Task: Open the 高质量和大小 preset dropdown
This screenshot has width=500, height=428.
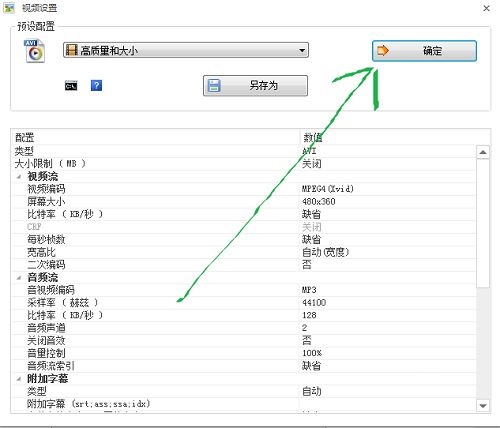Action: pos(186,50)
